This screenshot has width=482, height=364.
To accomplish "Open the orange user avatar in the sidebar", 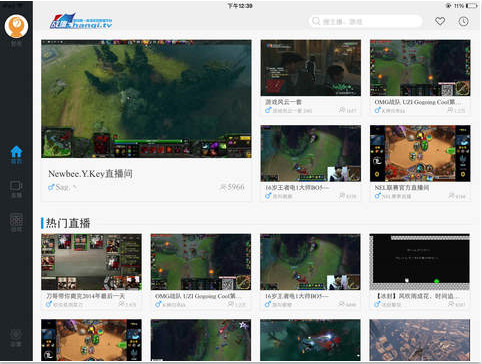I will coord(16,26).
